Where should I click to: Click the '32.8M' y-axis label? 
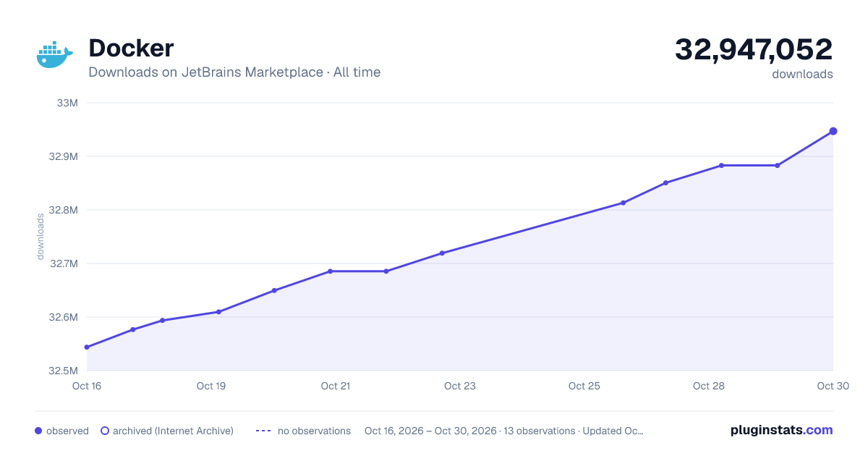tap(64, 210)
